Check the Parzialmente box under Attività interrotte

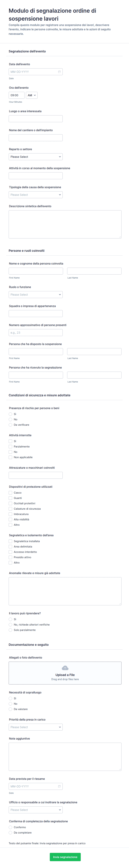(10, 446)
